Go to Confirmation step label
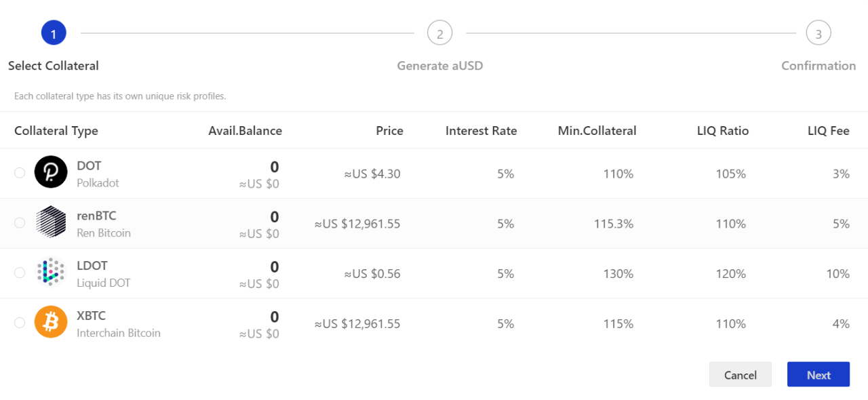The width and height of the screenshot is (868, 400). pyautogui.click(x=818, y=66)
